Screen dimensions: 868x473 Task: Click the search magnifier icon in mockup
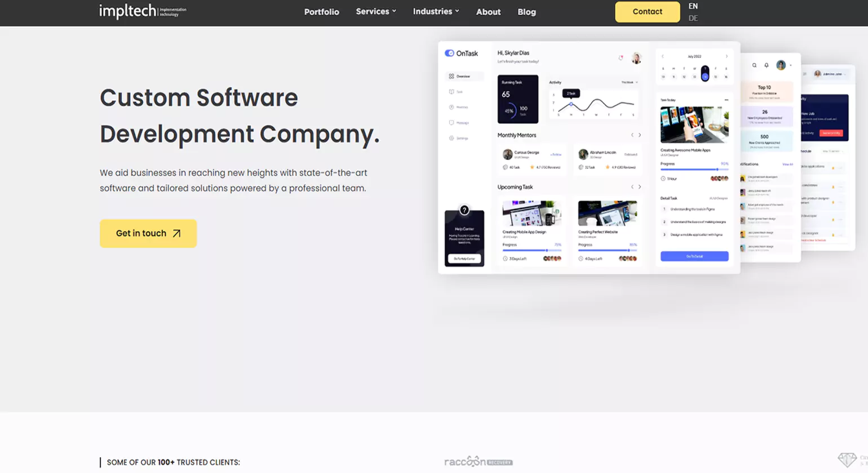click(754, 65)
